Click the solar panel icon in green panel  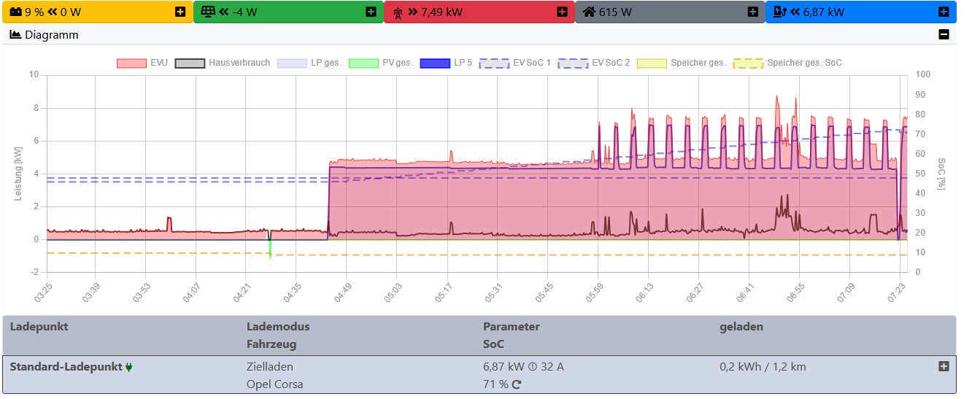208,12
